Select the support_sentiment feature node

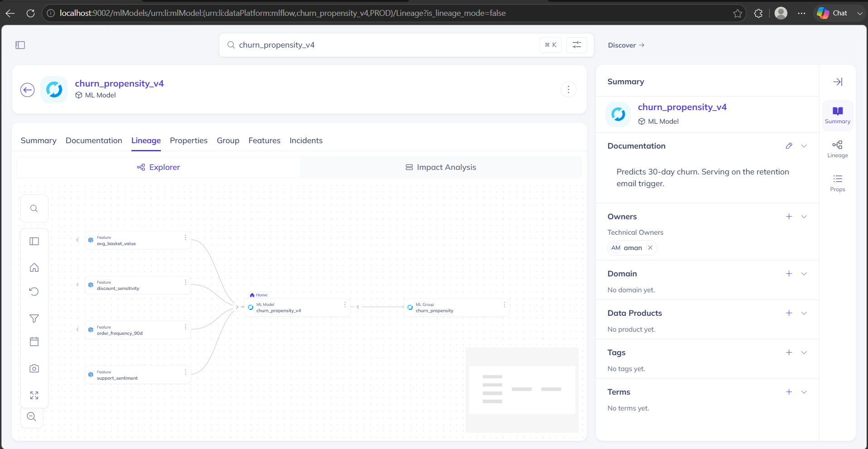tap(138, 375)
